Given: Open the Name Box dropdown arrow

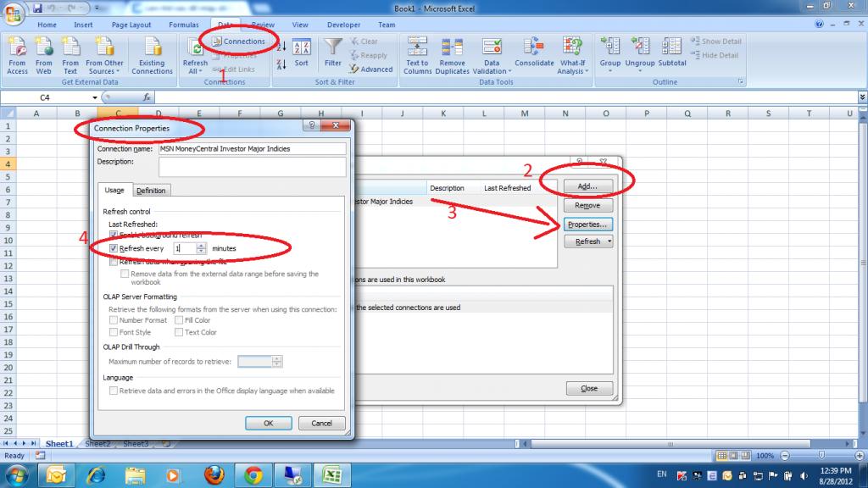Looking at the screenshot, I should 95,97.
